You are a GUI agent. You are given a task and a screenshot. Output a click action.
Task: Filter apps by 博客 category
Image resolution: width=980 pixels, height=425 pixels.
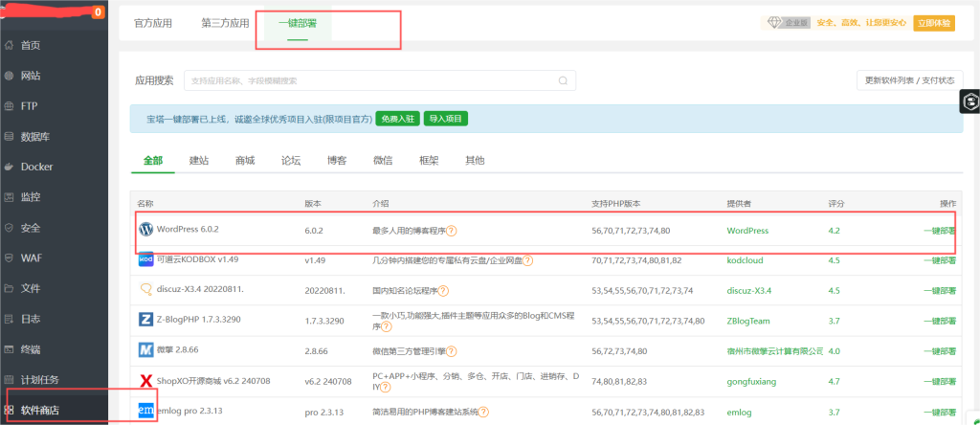(x=337, y=161)
